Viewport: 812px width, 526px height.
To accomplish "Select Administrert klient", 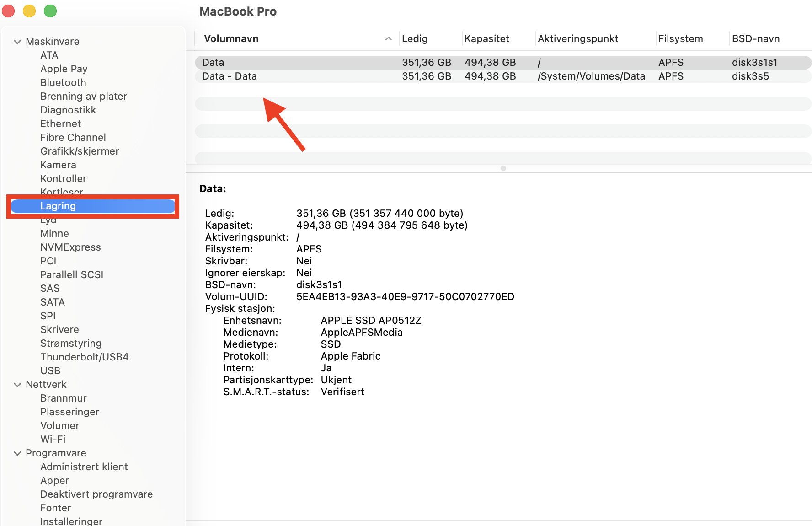I will point(84,467).
